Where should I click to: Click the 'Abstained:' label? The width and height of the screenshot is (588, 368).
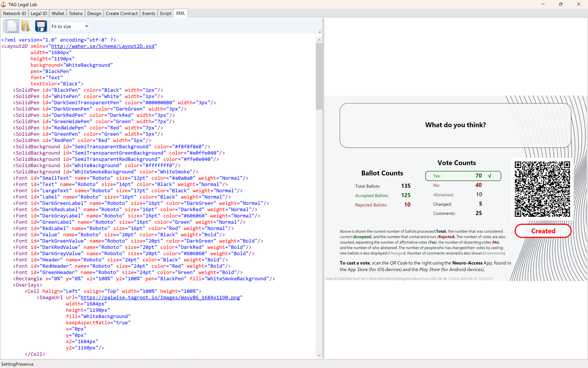[443, 195]
